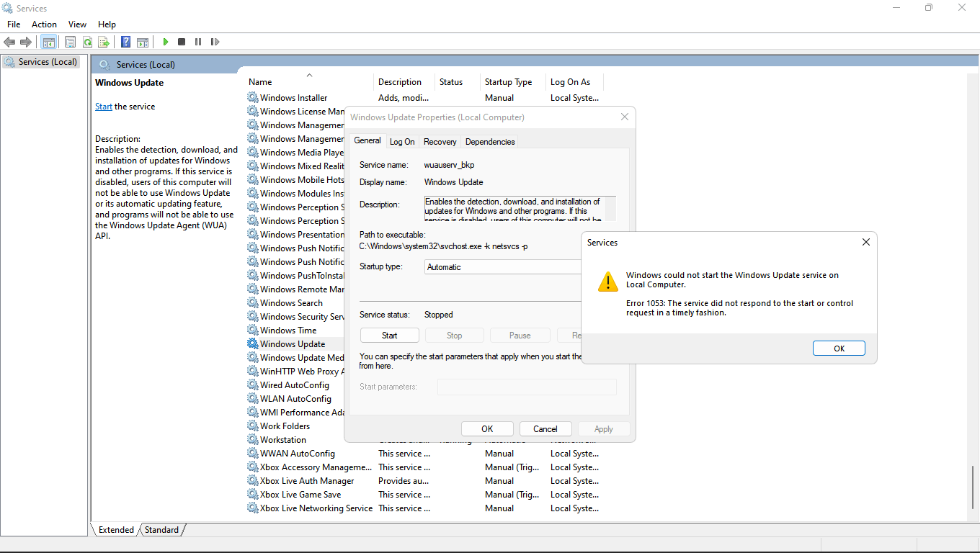Click the description text box in Properties
Screen dimensions: 980x553
[520, 208]
